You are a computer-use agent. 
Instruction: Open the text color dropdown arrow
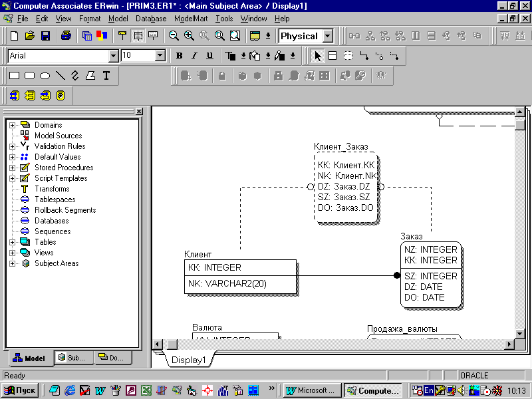tap(243, 56)
